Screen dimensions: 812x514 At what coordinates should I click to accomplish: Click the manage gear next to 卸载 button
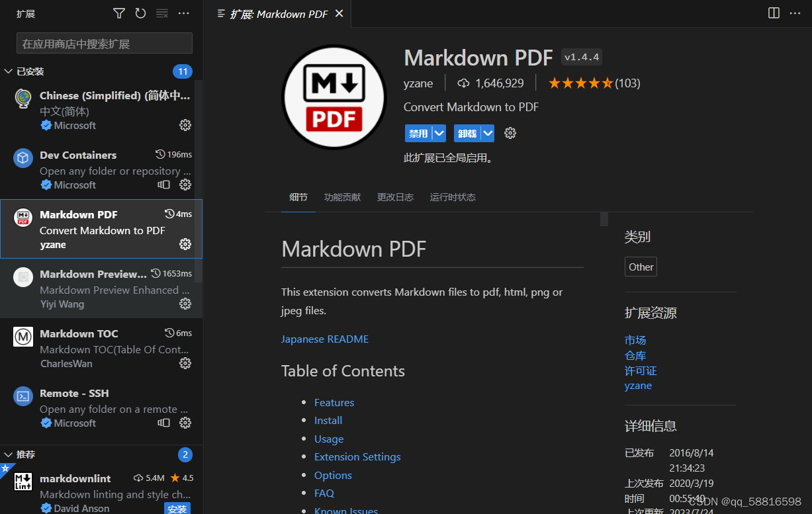510,133
